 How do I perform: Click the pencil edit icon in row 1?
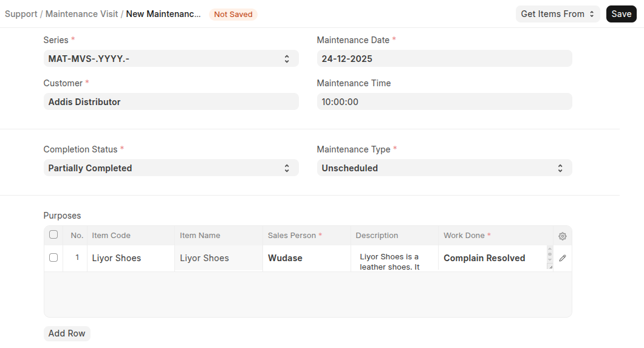[562, 258]
